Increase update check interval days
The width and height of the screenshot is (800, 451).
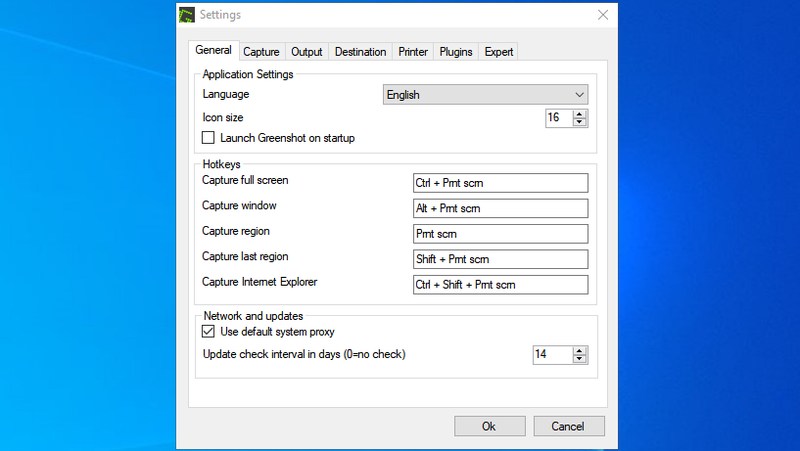580,351
